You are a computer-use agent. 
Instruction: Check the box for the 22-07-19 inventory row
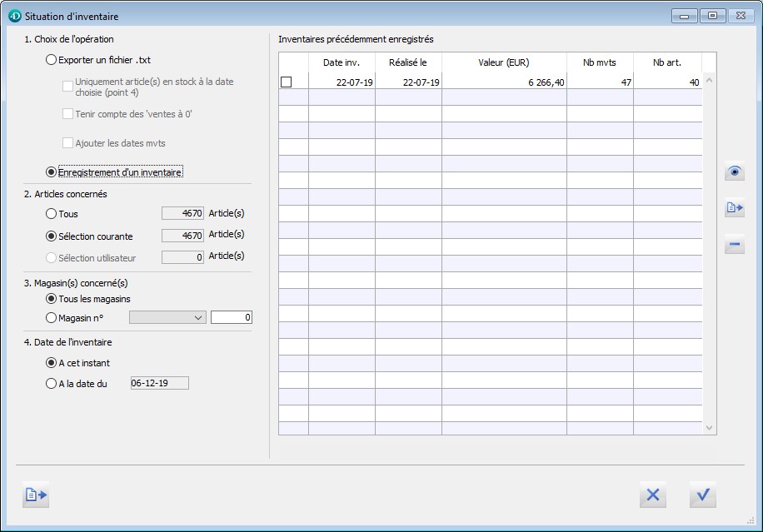287,82
